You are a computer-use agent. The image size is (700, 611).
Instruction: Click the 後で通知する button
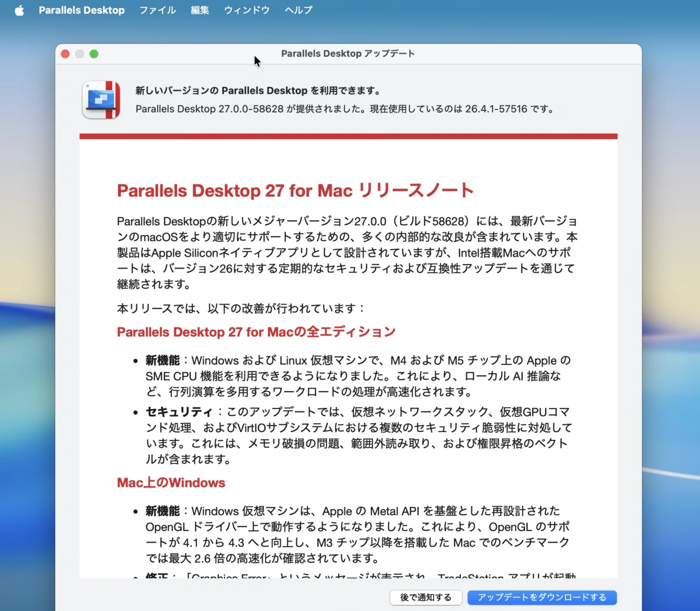tap(426, 597)
